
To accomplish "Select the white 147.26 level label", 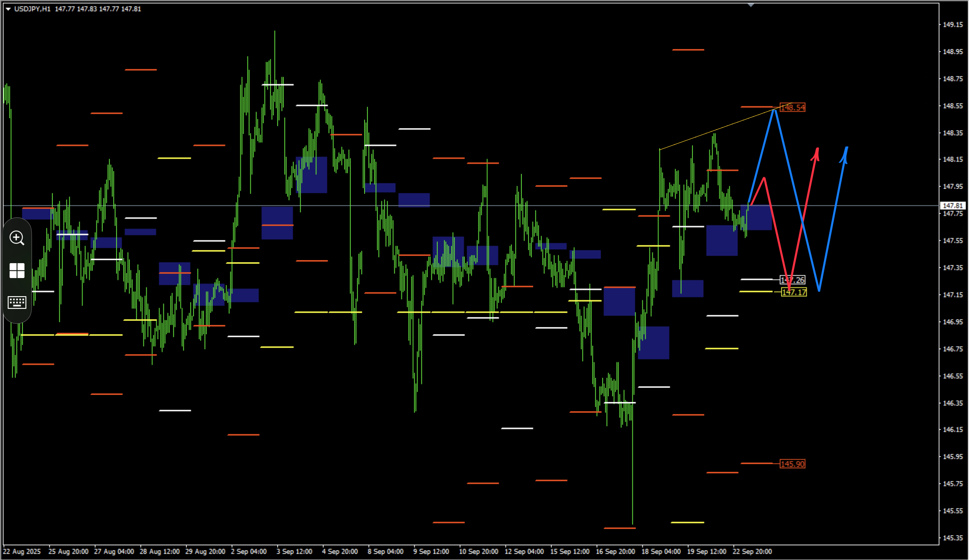I will coord(792,280).
